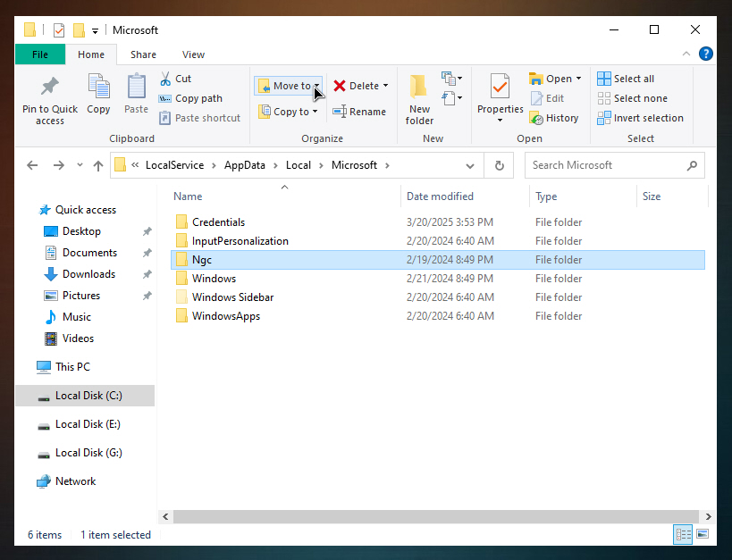This screenshot has height=560, width=732.
Task: Pin selected folder to Quick access
Action: [50, 100]
